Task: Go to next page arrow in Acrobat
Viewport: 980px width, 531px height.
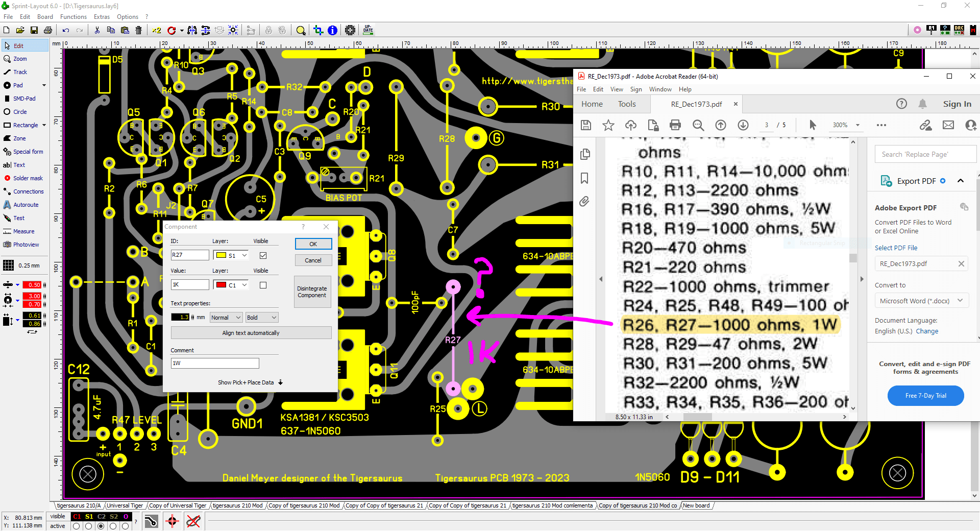Action: [743, 125]
